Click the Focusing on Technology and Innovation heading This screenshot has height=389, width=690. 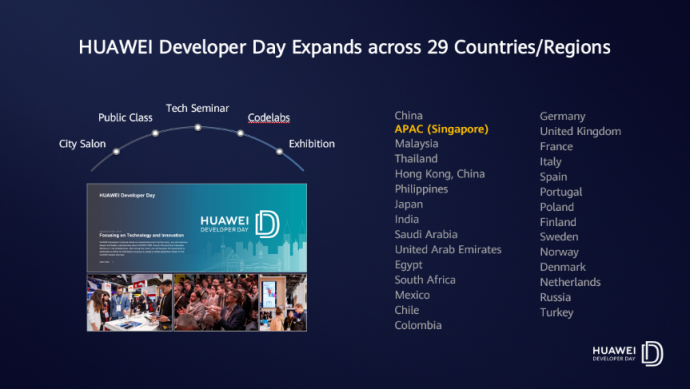(x=142, y=235)
